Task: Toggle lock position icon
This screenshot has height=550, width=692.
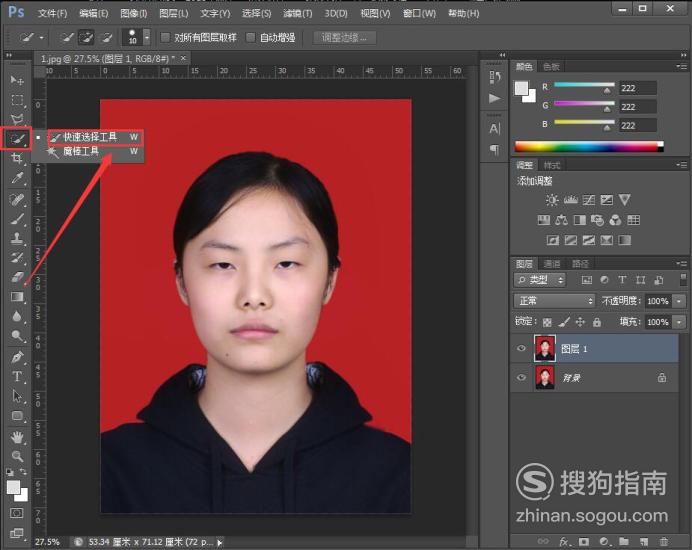Action: (580, 322)
